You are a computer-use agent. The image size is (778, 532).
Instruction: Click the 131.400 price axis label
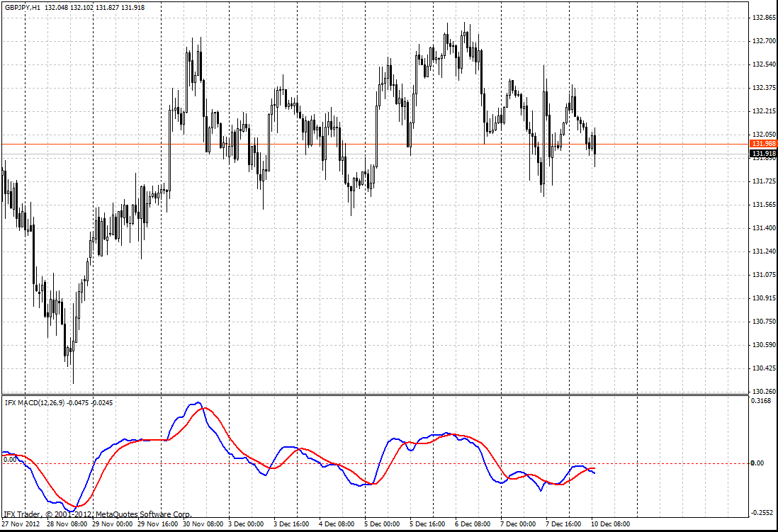(x=764, y=228)
